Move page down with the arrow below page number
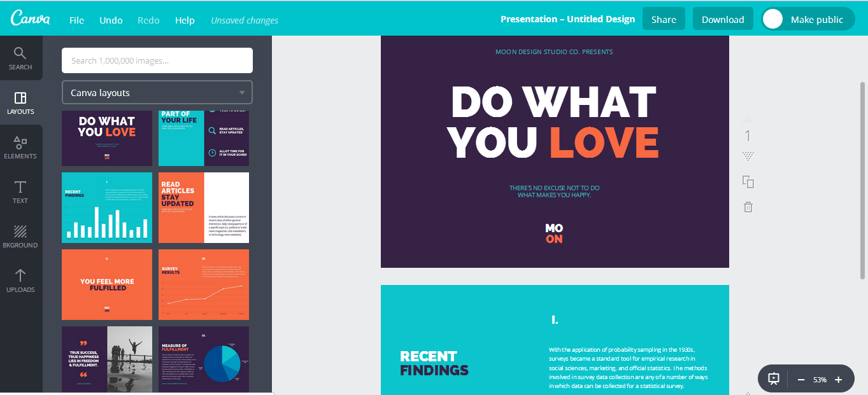The height and width of the screenshot is (395, 868). click(x=748, y=156)
